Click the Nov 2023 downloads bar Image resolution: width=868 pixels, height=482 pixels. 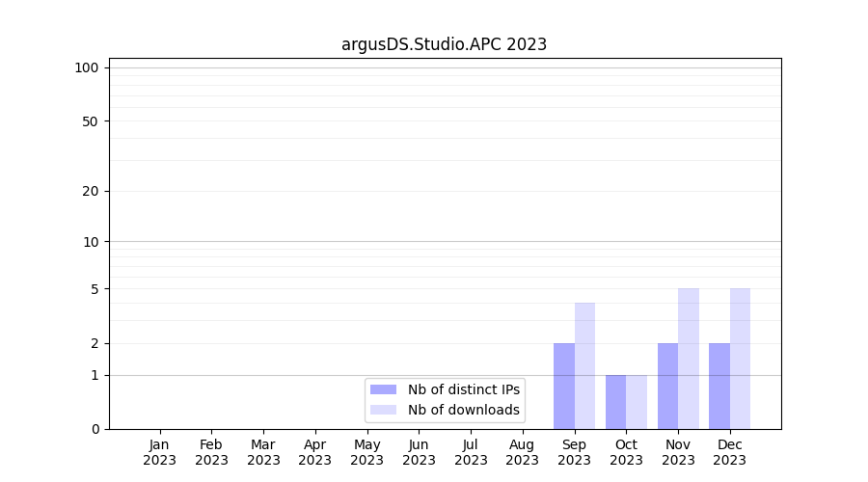[689, 359]
